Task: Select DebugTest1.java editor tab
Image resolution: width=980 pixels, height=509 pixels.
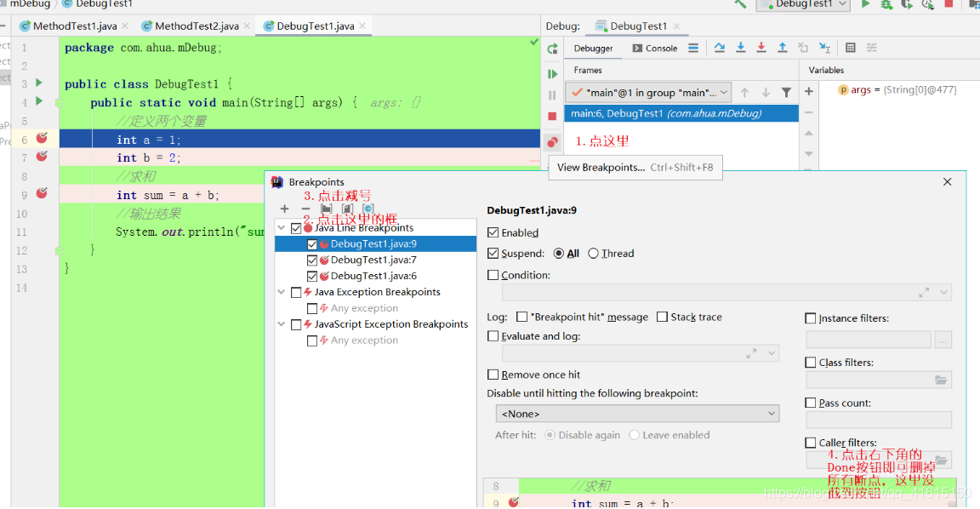Action: pos(315,26)
